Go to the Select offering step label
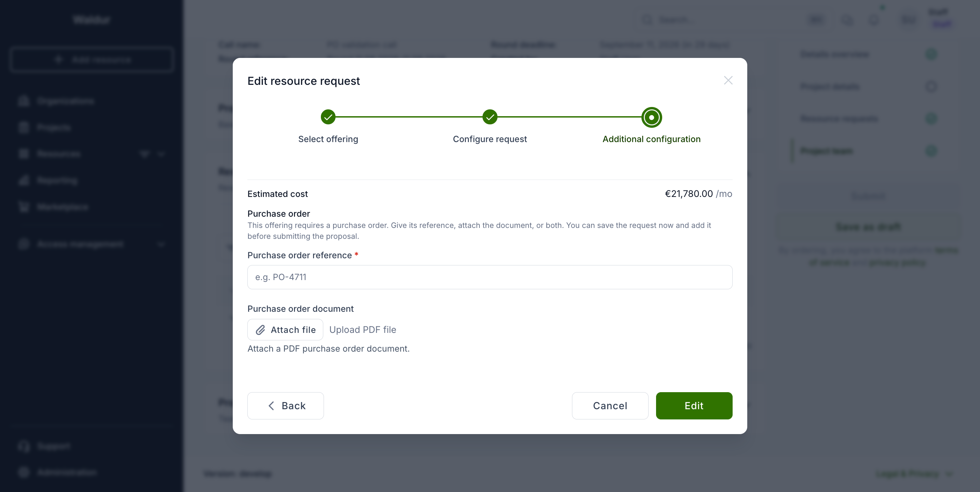The width and height of the screenshot is (980, 492). tap(328, 139)
